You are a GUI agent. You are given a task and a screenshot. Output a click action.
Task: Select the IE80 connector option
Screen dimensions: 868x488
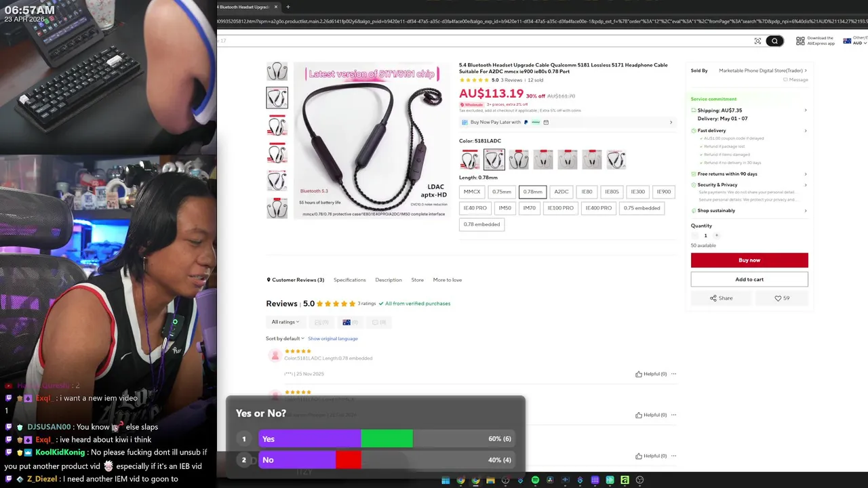click(x=587, y=192)
